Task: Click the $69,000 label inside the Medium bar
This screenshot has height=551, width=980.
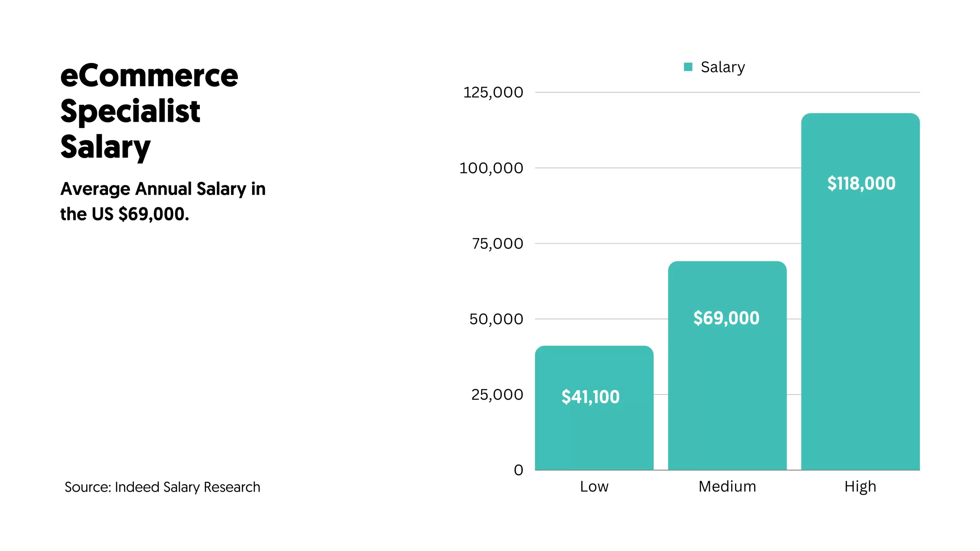Action: click(x=726, y=318)
